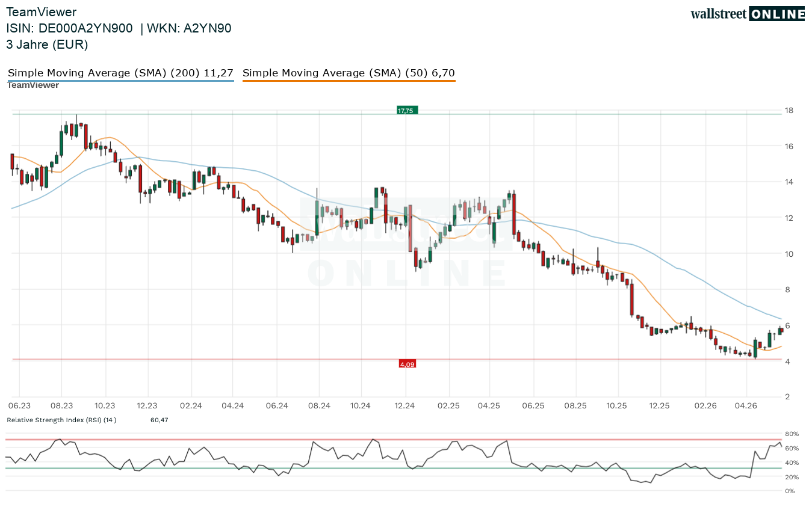Click the price axis label 16
This screenshot has height=507, width=812.
[789, 146]
